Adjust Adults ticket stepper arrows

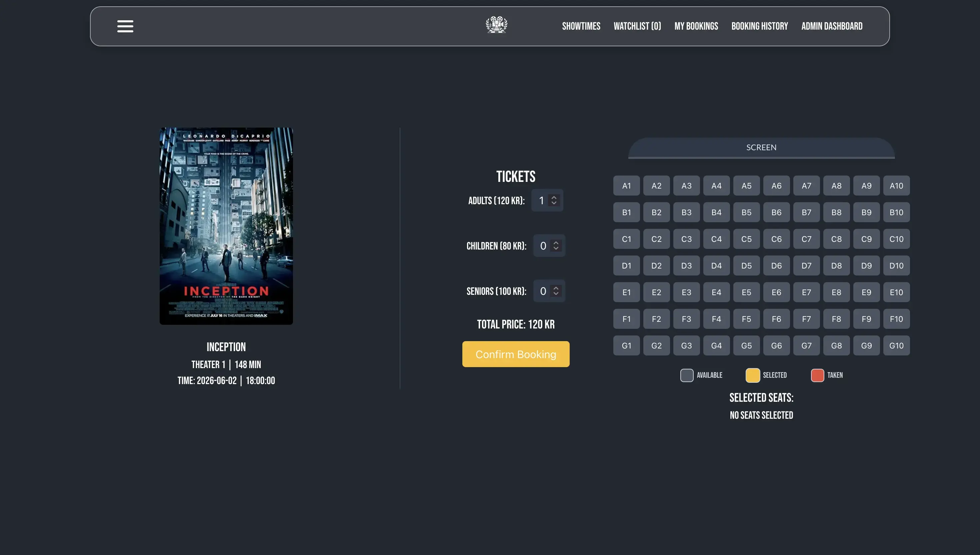pyautogui.click(x=554, y=200)
